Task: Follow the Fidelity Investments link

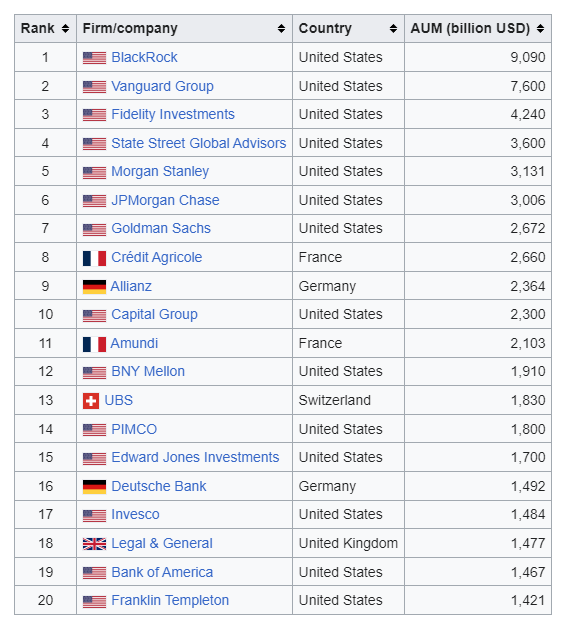Action: coord(173,114)
